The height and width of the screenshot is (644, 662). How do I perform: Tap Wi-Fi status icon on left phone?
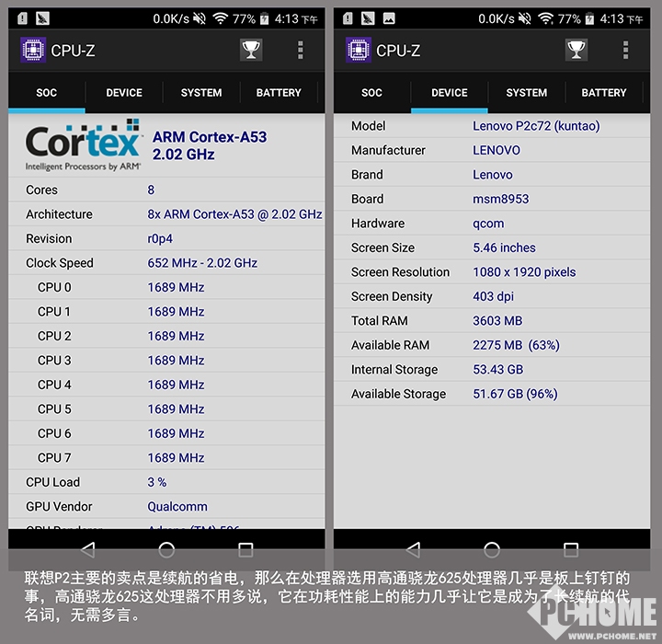220,18
